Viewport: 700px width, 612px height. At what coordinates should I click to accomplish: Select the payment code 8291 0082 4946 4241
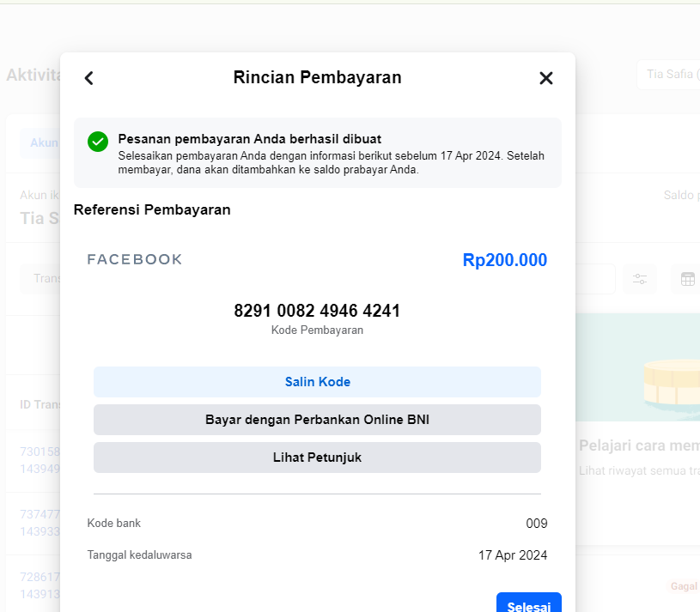[317, 311]
